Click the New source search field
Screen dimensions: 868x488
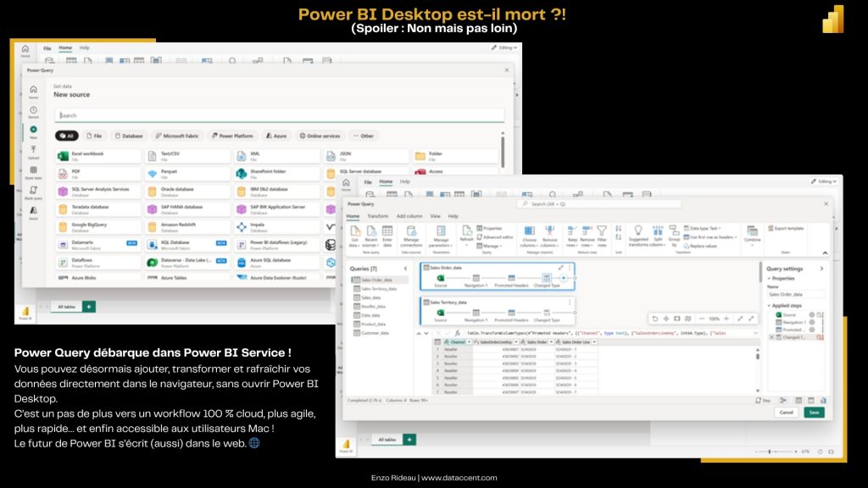(x=280, y=115)
